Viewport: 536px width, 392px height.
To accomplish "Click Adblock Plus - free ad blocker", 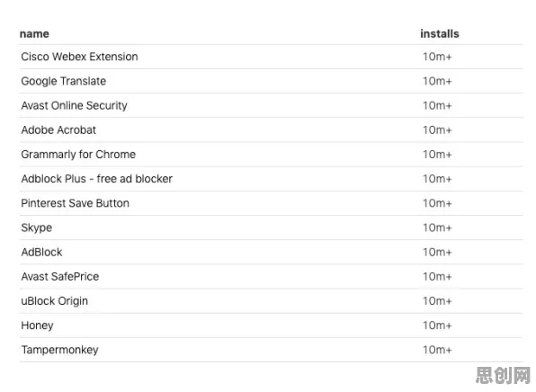I will 97,179.
